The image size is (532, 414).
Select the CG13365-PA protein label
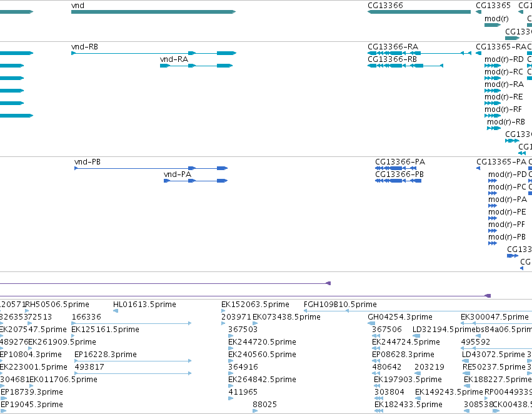click(x=501, y=162)
